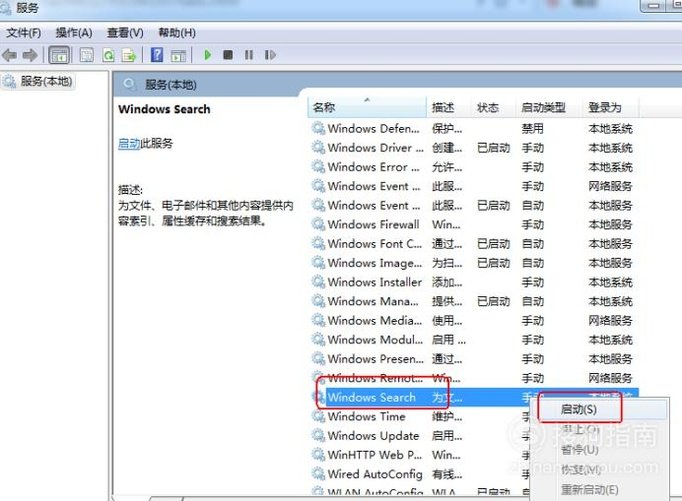Select the Windows Defen... service row

coord(474,128)
